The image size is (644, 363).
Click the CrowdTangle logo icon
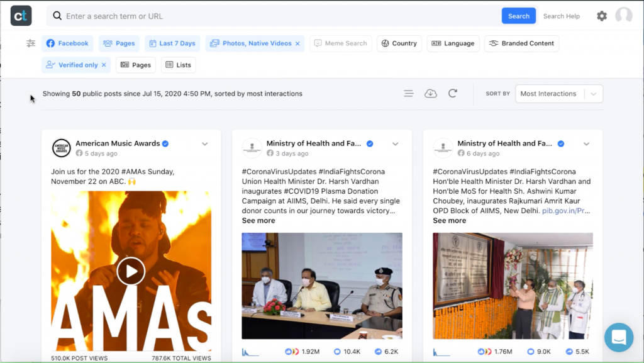click(21, 16)
